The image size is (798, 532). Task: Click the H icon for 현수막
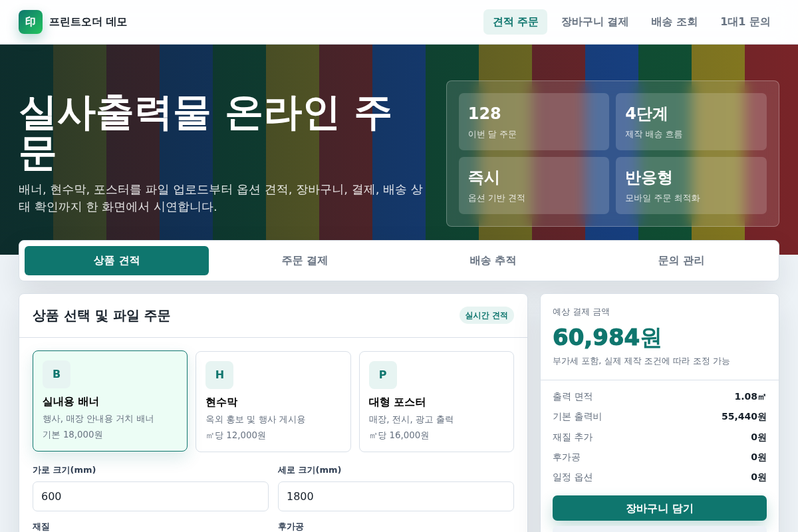pos(219,375)
